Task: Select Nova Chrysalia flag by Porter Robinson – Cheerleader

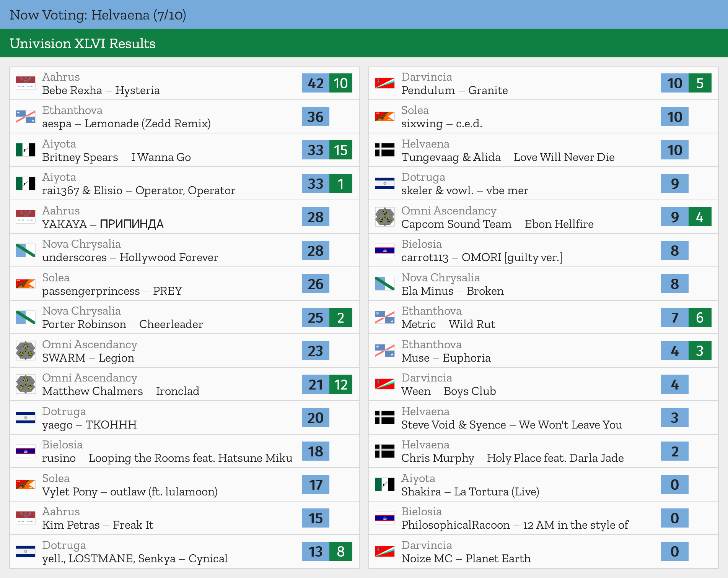Action: [26, 317]
